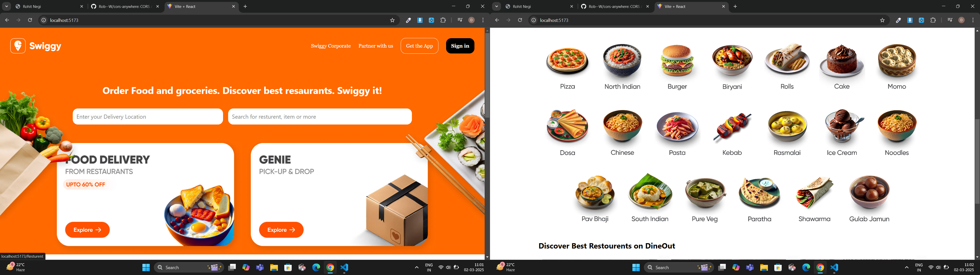
Task: Expand the left window's tab search chevron
Action: [6, 6]
